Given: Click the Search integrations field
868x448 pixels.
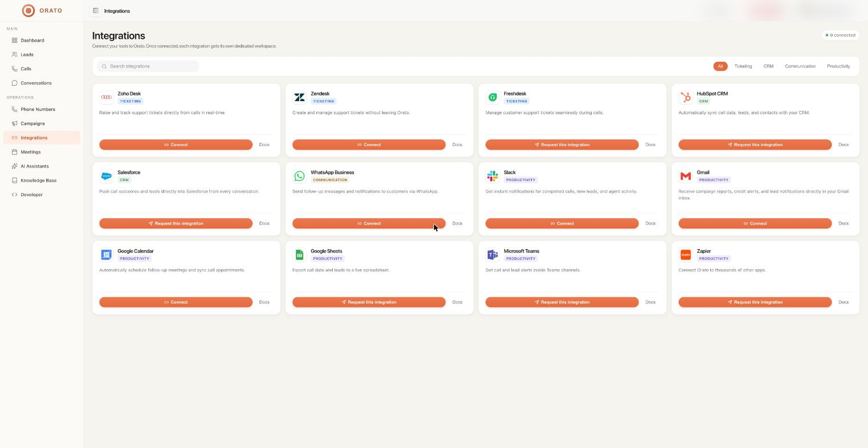Looking at the screenshot, I should pyautogui.click(x=148, y=66).
